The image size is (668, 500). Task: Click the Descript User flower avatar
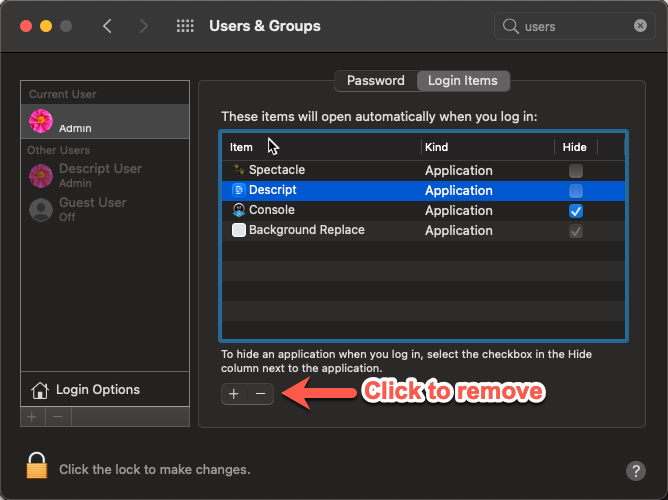point(41,175)
